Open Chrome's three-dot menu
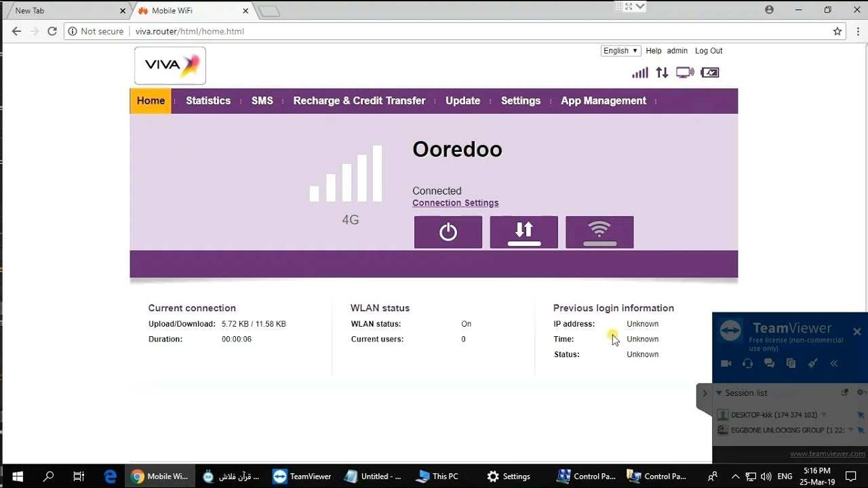This screenshot has height=488, width=868. (x=857, y=31)
